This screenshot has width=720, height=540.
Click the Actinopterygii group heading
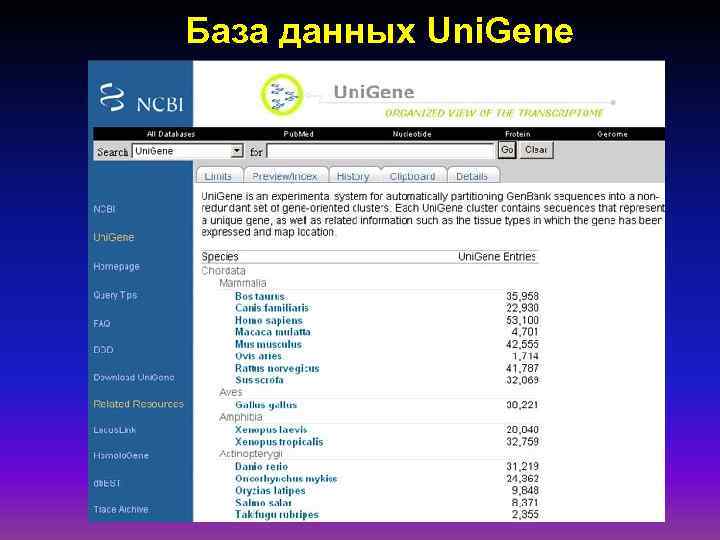(x=250, y=454)
